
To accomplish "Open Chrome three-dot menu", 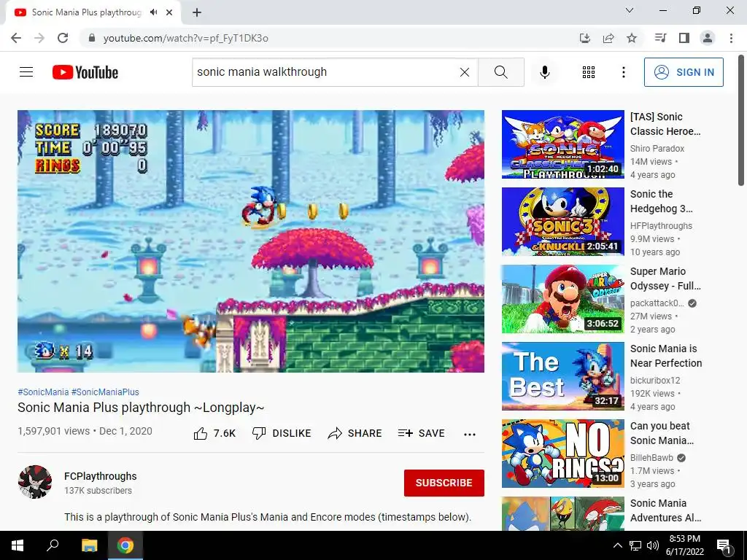I will point(731,38).
